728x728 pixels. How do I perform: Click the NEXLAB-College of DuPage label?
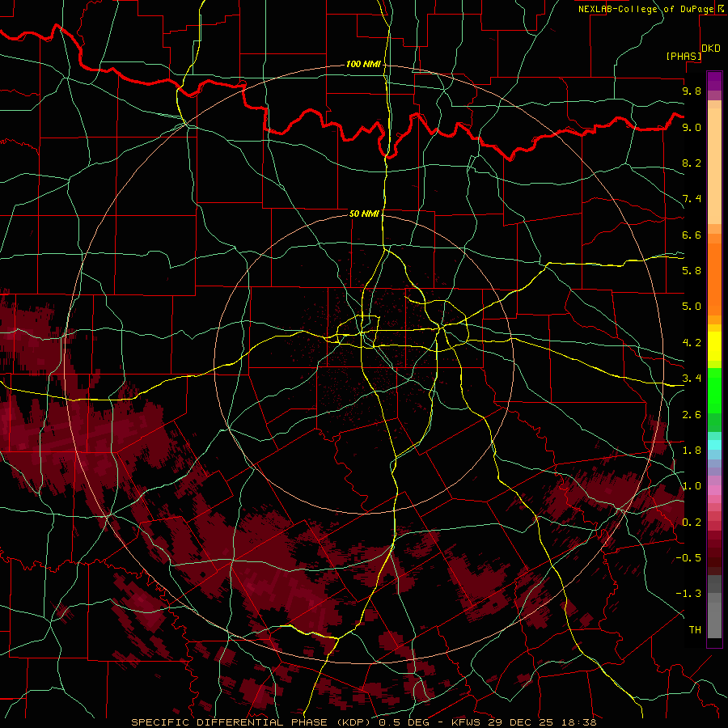[x=645, y=9]
